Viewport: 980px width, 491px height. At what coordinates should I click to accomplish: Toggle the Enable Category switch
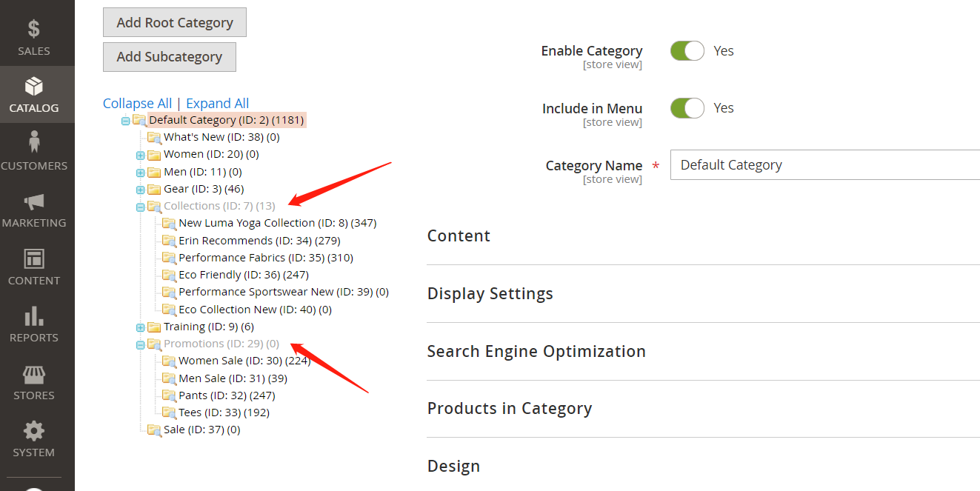(x=687, y=51)
